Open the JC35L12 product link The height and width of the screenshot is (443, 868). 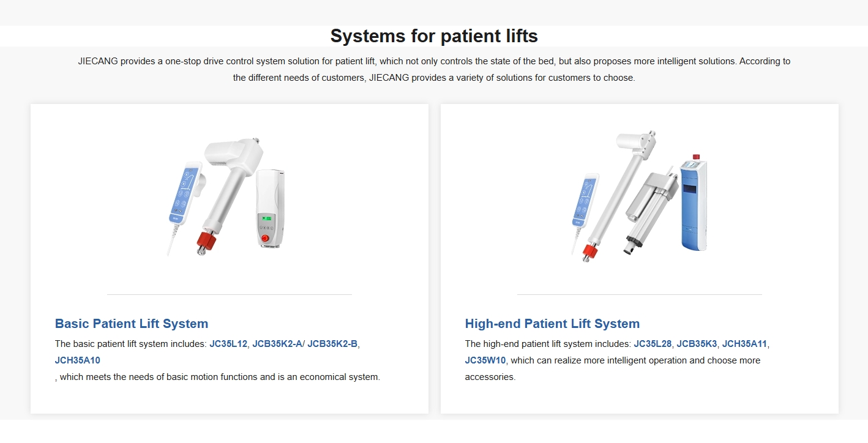point(228,344)
